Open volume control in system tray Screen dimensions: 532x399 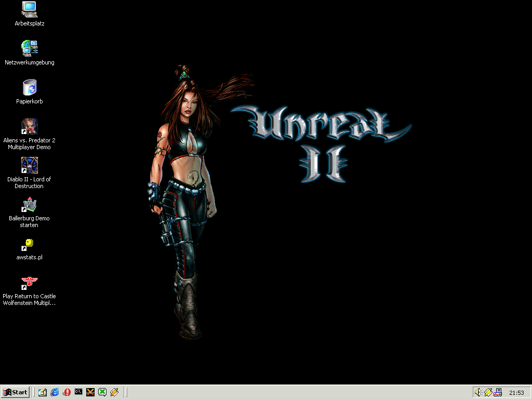[x=478, y=393]
